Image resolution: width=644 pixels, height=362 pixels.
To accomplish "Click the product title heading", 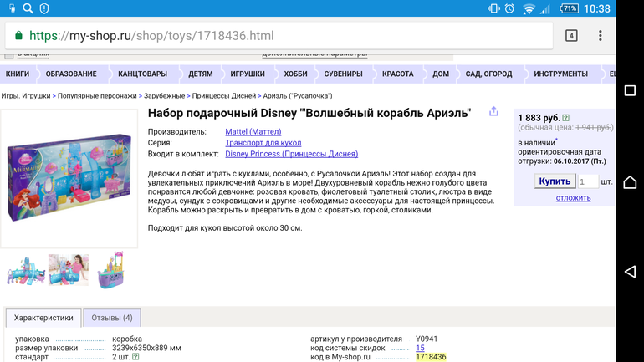I will coord(309,113).
